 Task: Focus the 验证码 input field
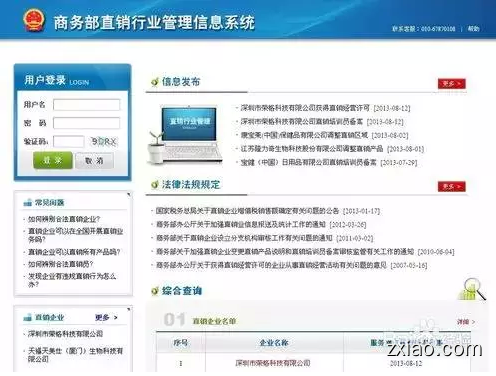coord(69,141)
